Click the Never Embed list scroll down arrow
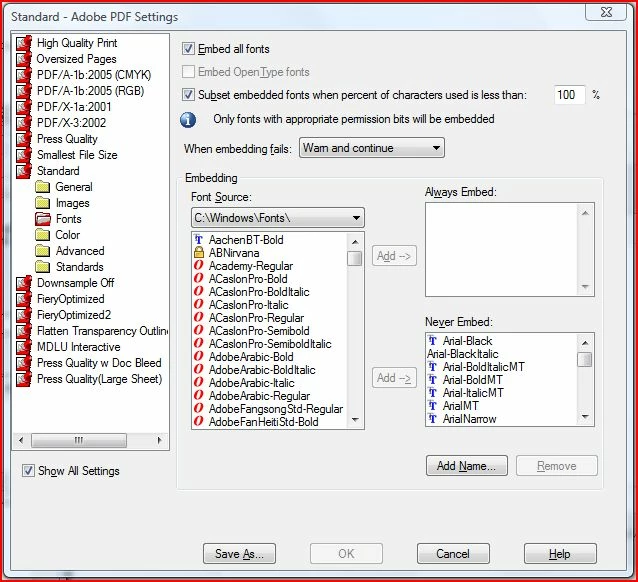 585,417
